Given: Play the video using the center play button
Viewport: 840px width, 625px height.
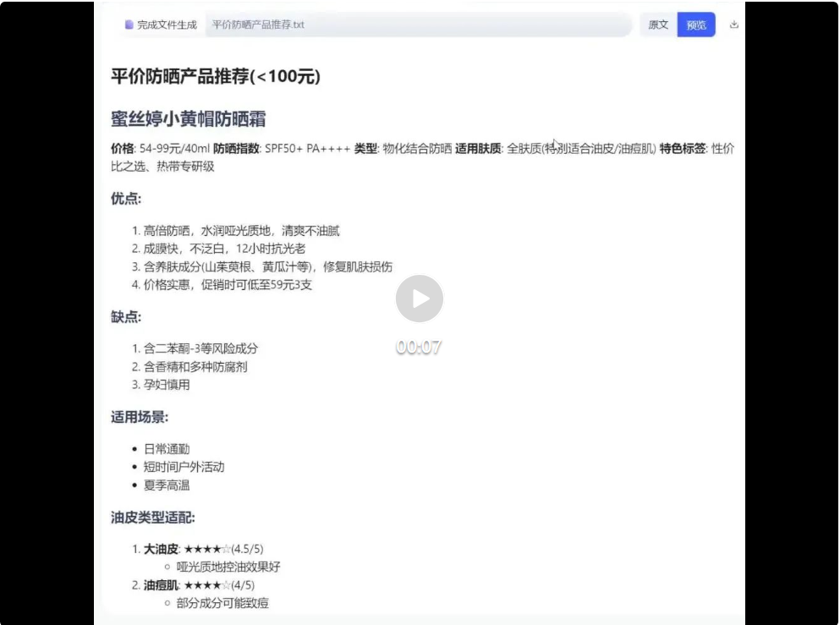Looking at the screenshot, I should coord(420,299).
